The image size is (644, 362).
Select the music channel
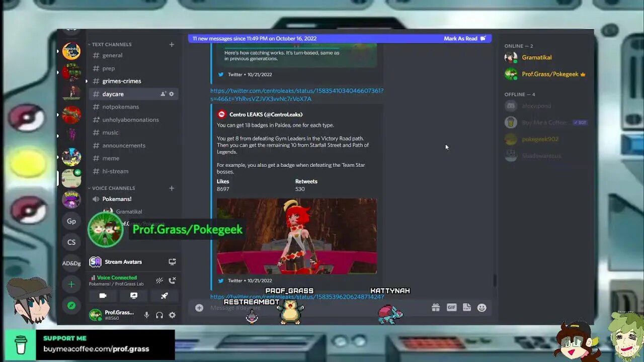pos(133,133)
